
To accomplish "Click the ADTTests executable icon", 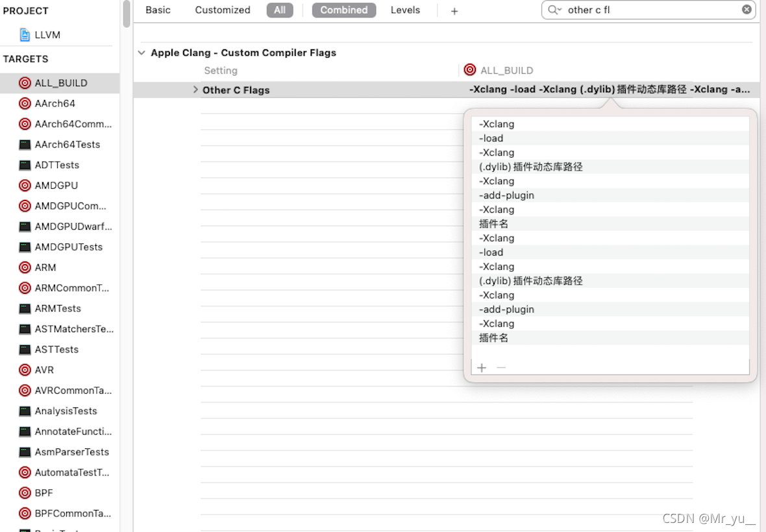I will (25, 165).
